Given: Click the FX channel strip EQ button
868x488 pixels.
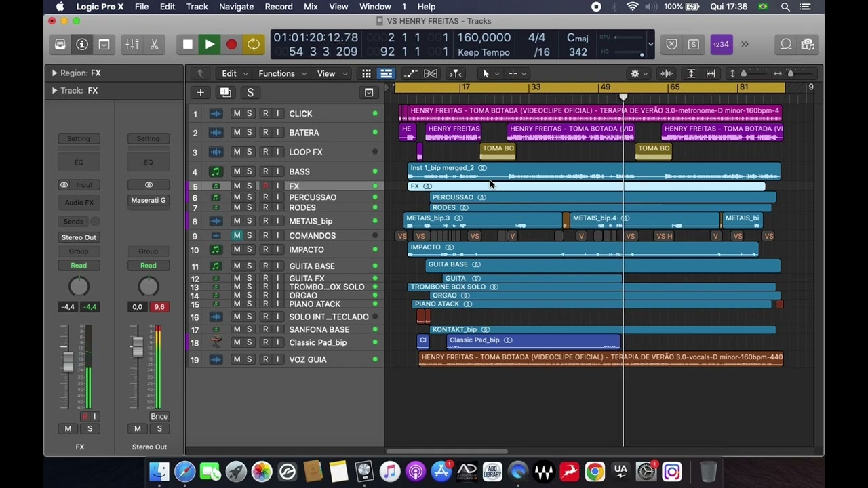Looking at the screenshot, I should [x=79, y=162].
